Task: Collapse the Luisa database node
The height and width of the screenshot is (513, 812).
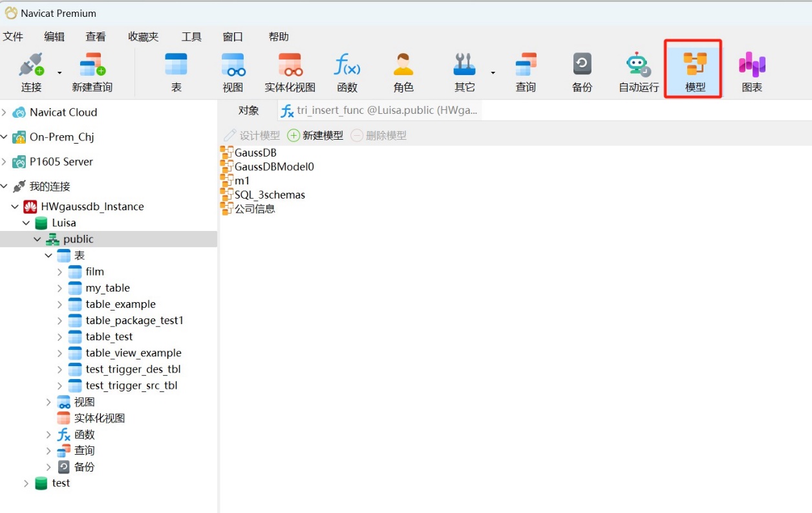Action: [27, 223]
